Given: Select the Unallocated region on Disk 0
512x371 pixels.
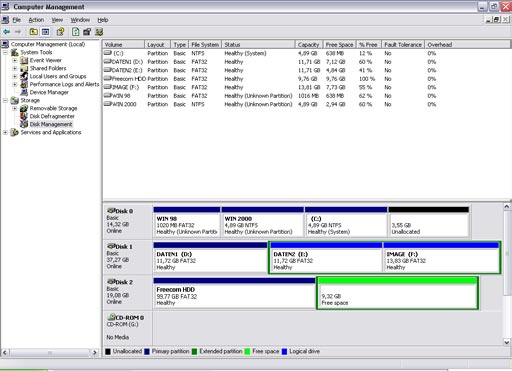Looking at the screenshot, I should 428,222.
